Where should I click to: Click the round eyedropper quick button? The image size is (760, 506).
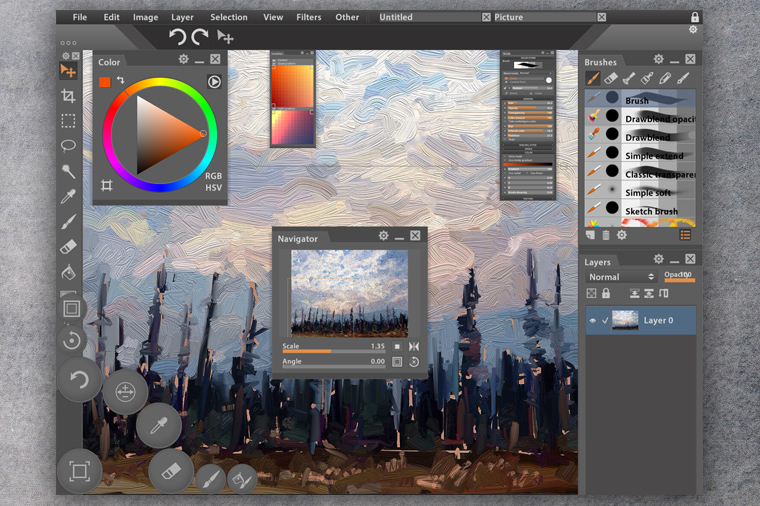pyautogui.click(x=158, y=426)
